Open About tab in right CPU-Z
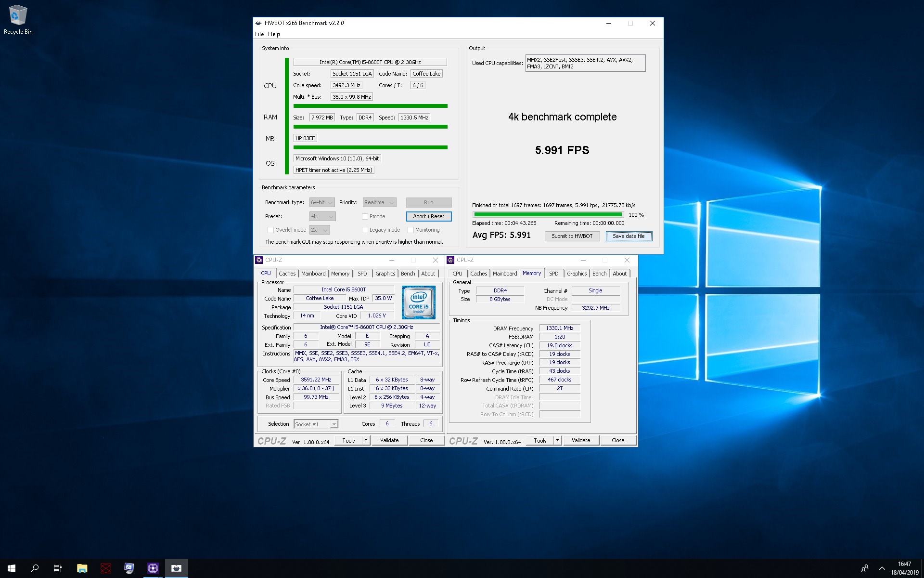 pyautogui.click(x=619, y=274)
